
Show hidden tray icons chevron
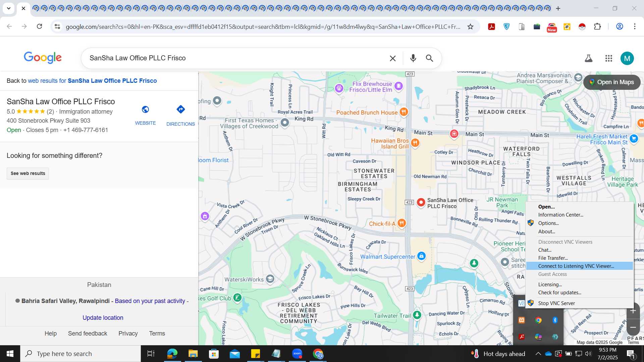click(x=538, y=354)
